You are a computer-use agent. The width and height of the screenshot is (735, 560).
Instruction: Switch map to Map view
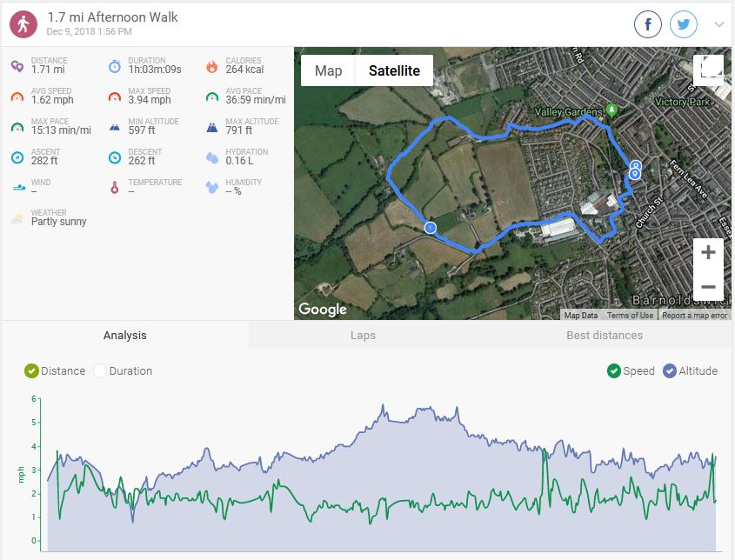coord(328,71)
